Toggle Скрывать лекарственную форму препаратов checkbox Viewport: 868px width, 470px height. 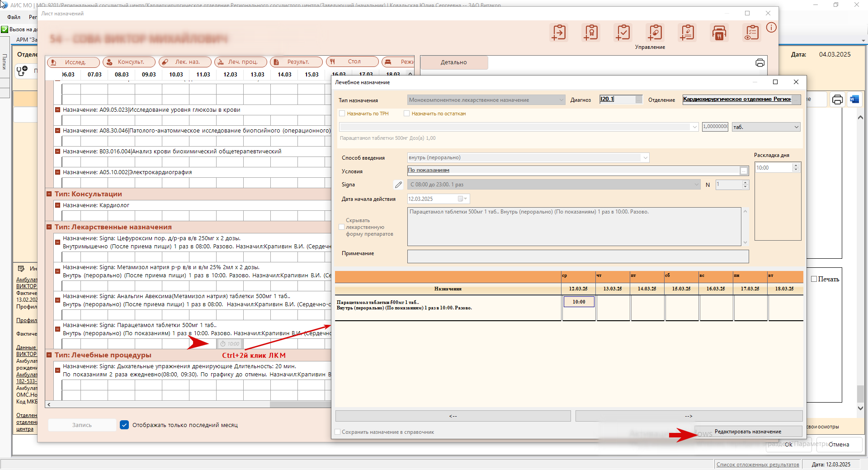[342, 227]
